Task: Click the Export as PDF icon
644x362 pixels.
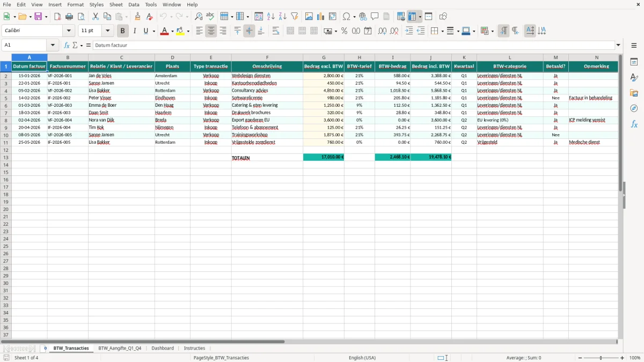Action: coord(57,17)
